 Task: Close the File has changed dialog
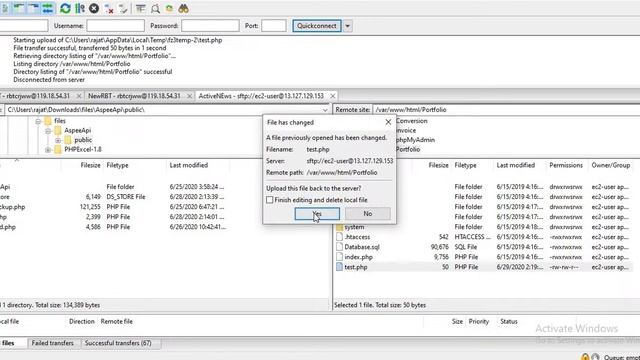(x=388, y=122)
